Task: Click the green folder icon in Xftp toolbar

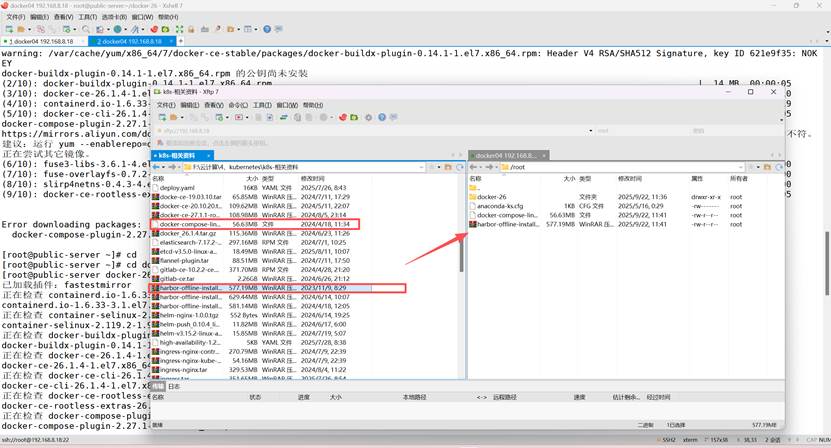Action: pyautogui.click(x=354, y=117)
